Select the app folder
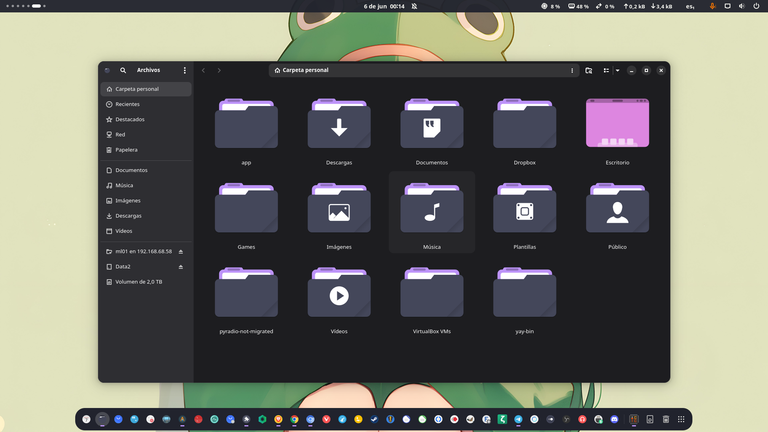This screenshot has height=432, width=768. (246, 123)
